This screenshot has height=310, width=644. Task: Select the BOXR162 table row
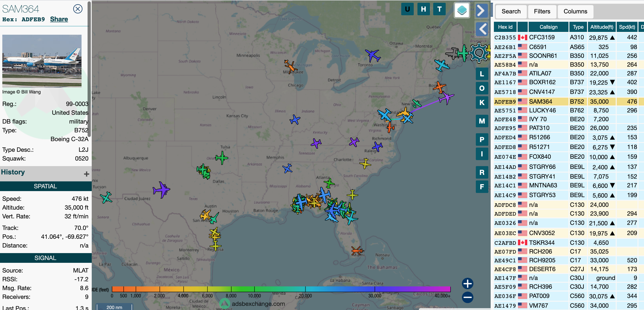[x=569, y=82]
